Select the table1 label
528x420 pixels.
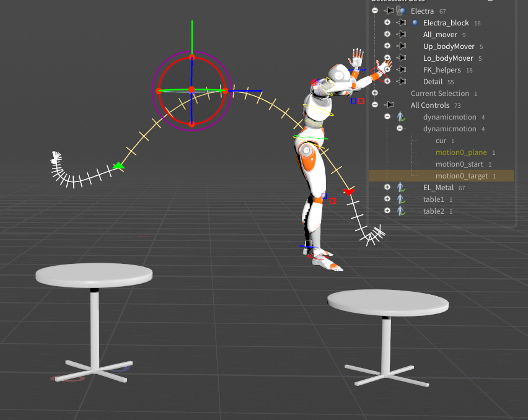[x=434, y=199]
